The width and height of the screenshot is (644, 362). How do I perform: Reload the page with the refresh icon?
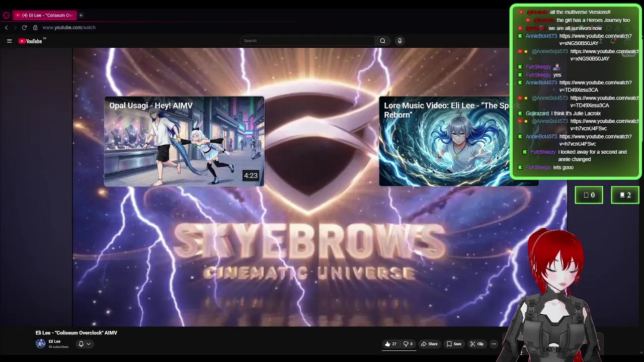(x=24, y=28)
